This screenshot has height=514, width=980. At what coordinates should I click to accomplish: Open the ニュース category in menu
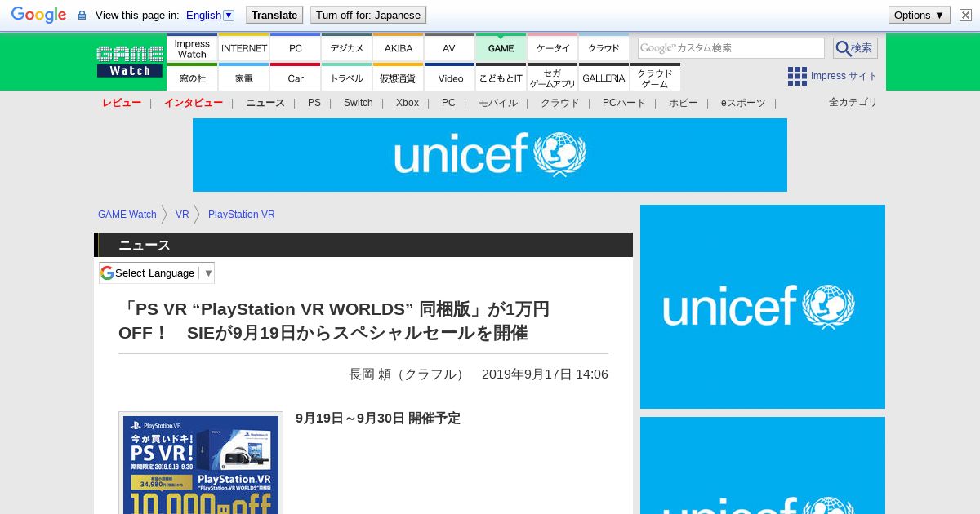pos(265,103)
